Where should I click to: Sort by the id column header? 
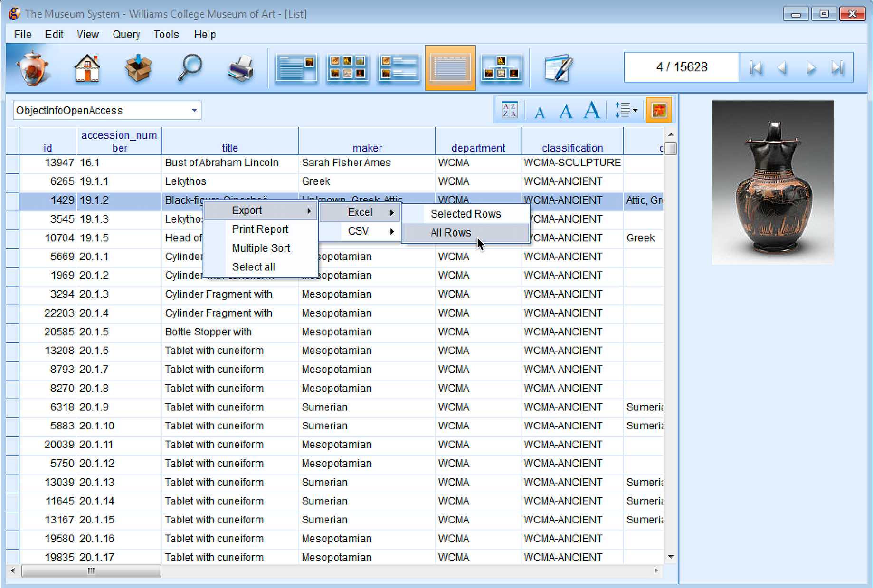pos(47,141)
